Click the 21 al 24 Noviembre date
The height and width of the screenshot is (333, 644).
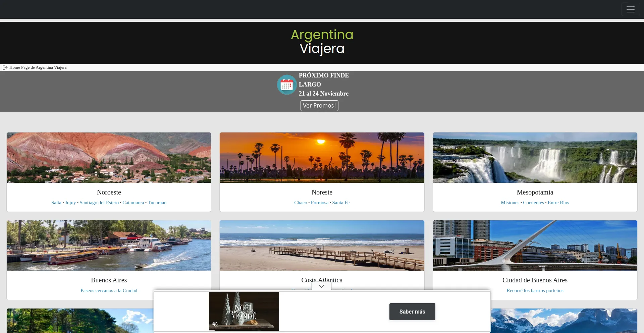point(324,94)
